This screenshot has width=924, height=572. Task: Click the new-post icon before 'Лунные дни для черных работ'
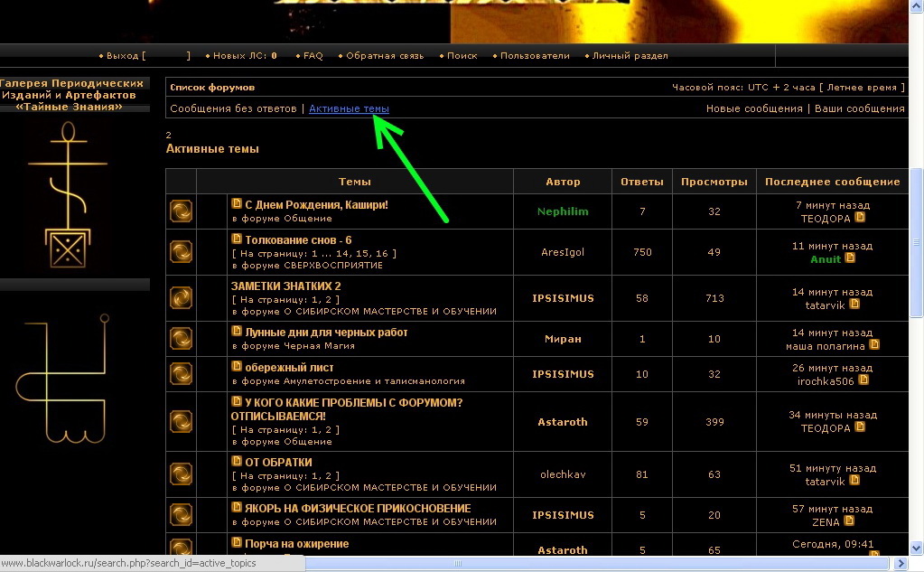237,332
